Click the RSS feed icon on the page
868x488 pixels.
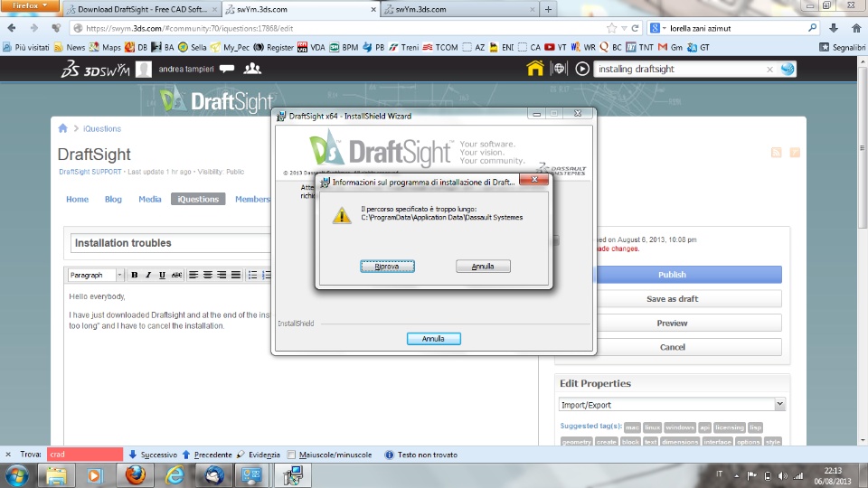click(776, 152)
